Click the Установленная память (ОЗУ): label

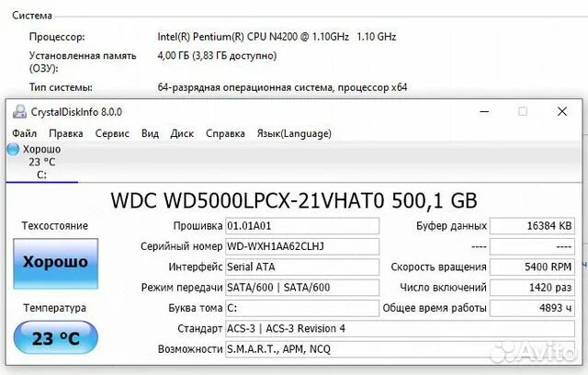click(x=83, y=62)
